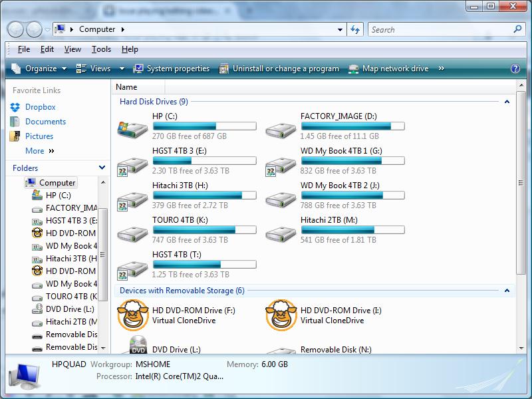Select the HGST 4TB 3 (E:) drive icon
532x399 pixels.
[132, 166]
